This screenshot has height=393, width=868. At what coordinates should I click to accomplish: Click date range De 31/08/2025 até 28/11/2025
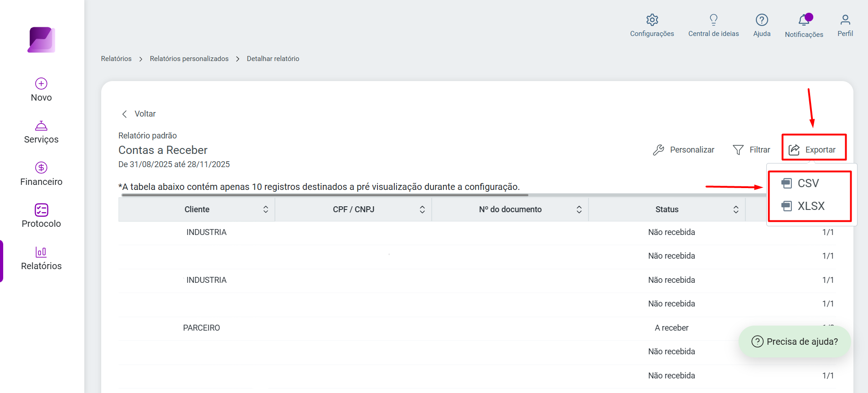[x=174, y=164]
